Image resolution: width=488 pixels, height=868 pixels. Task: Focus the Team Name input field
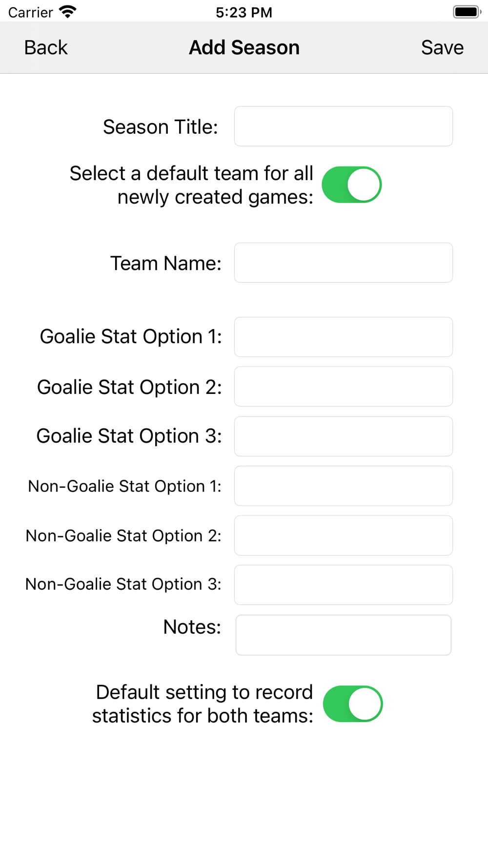click(x=343, y=263)
